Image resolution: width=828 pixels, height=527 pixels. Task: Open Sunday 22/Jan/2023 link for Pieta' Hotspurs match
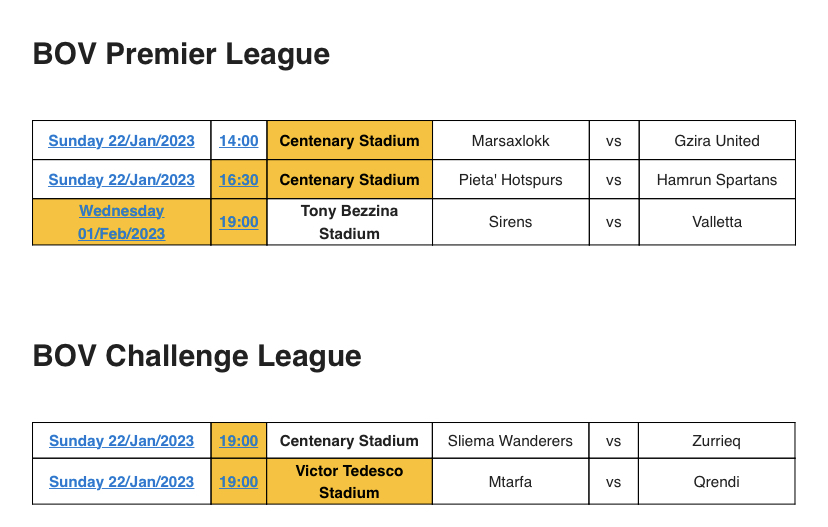(x=121, y=180)
